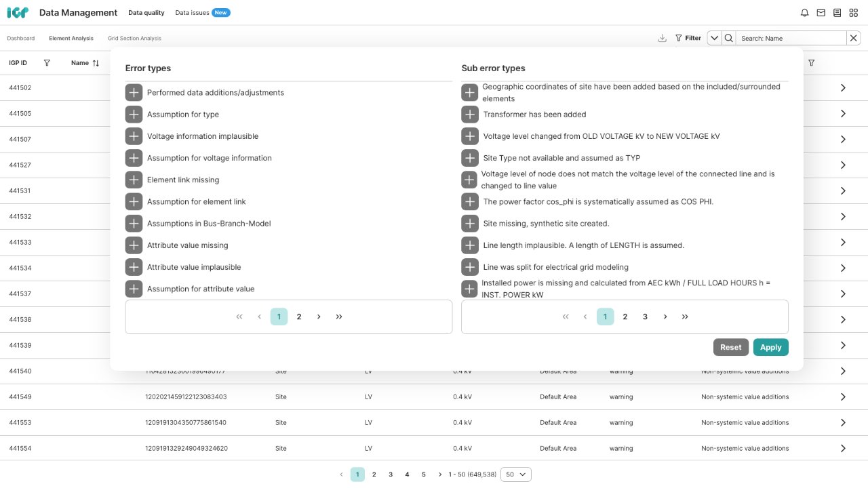Open the mail envelope icon
The height and width of the screenshot is (488, 868).
point(821,13)
